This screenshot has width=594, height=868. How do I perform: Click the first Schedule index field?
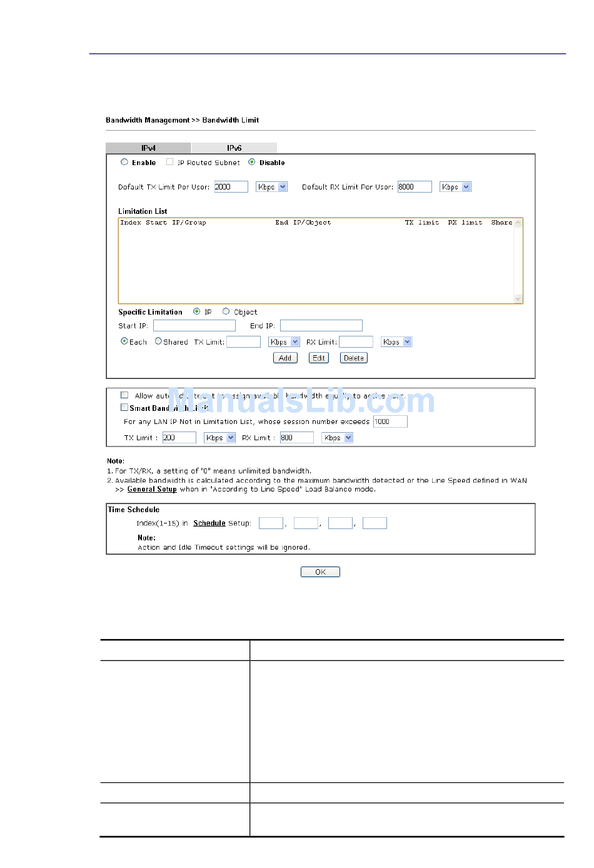(271, 523)
